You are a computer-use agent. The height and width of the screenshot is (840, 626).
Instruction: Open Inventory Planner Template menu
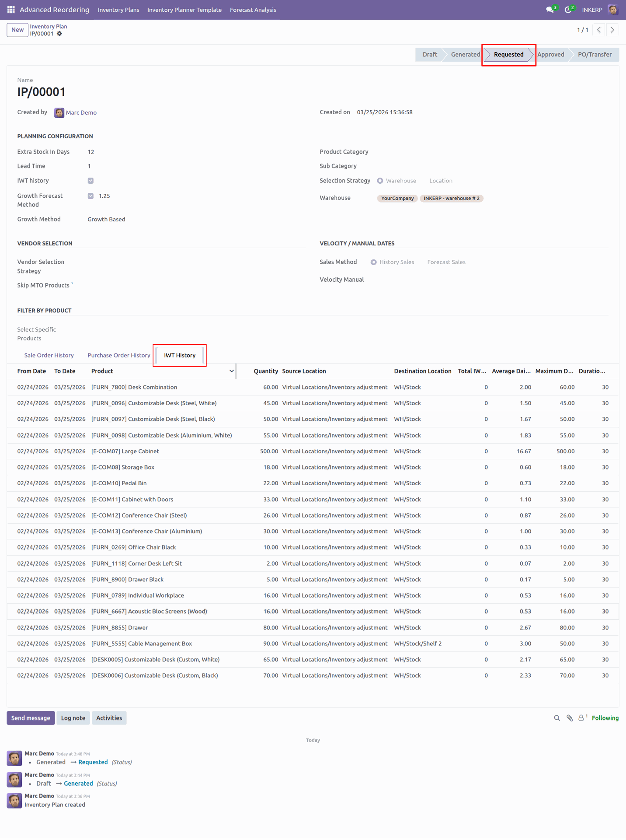pos(184,10)
